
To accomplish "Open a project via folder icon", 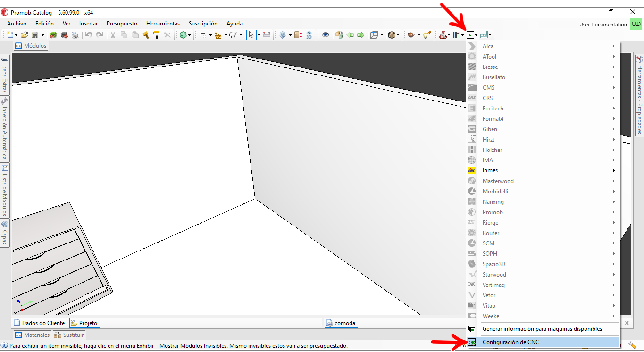I will [x=24, y=35].
